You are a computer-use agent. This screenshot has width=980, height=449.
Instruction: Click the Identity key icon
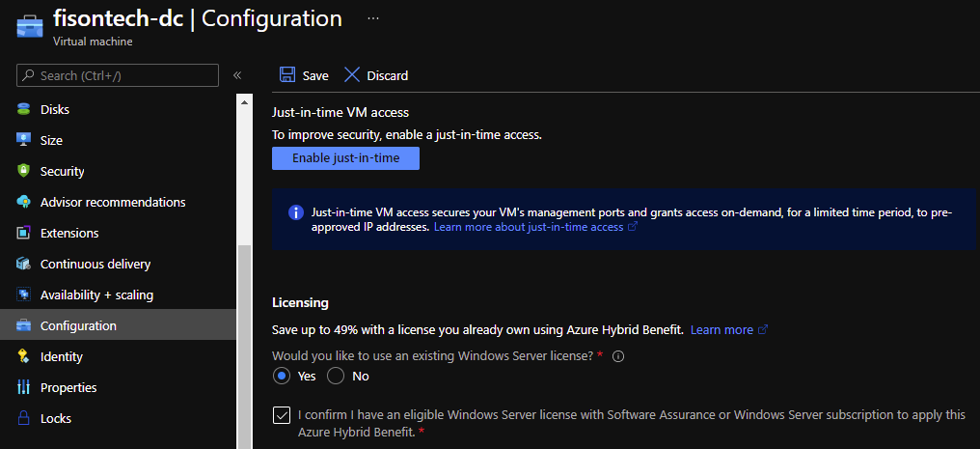[24, 356]
